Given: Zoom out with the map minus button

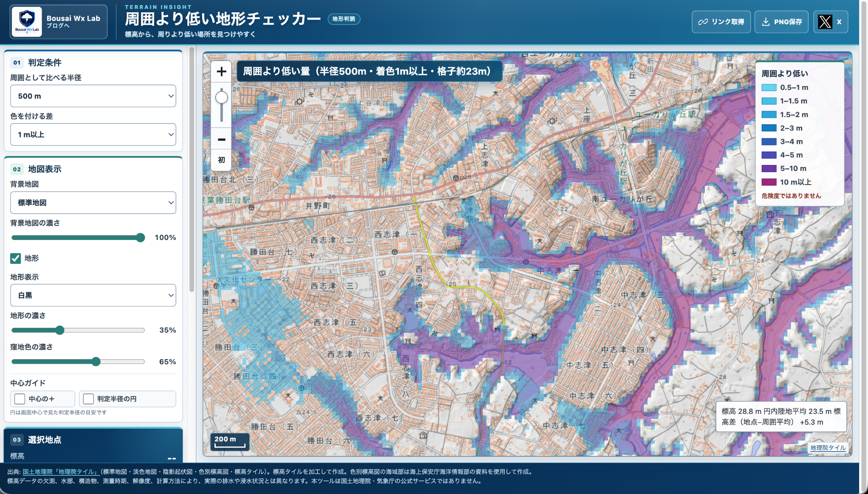Looking at the screenshot, I should pyautogui.click(x=221, y=139).
